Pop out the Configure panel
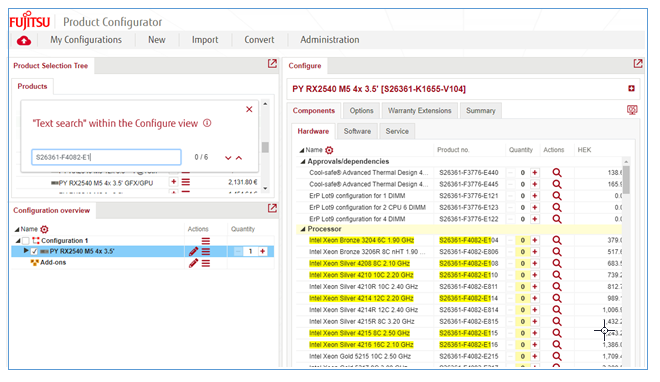 click(x=638, y=64)
